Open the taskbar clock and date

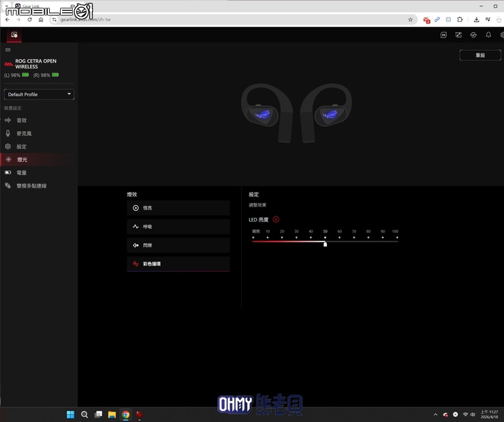(489, 414)
